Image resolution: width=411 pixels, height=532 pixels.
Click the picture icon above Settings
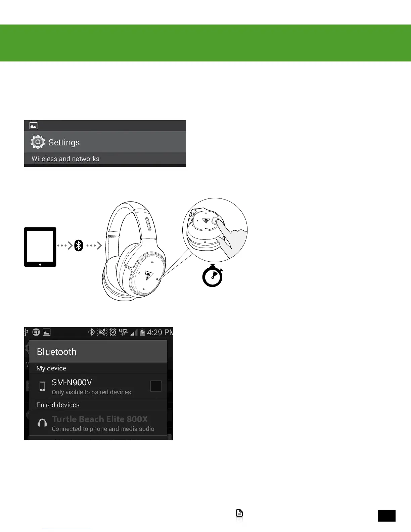click(34, 126)
